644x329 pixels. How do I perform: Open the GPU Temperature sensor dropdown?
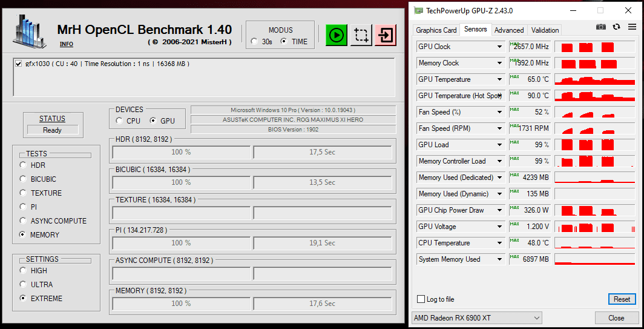click(499, 79)
